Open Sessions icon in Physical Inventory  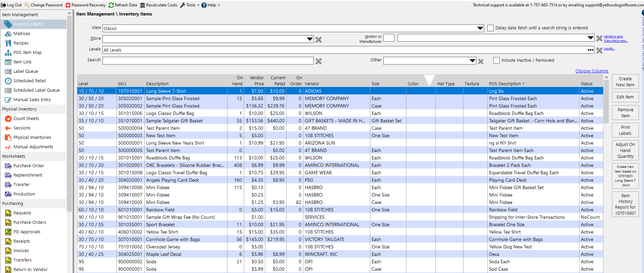point(8,128)
